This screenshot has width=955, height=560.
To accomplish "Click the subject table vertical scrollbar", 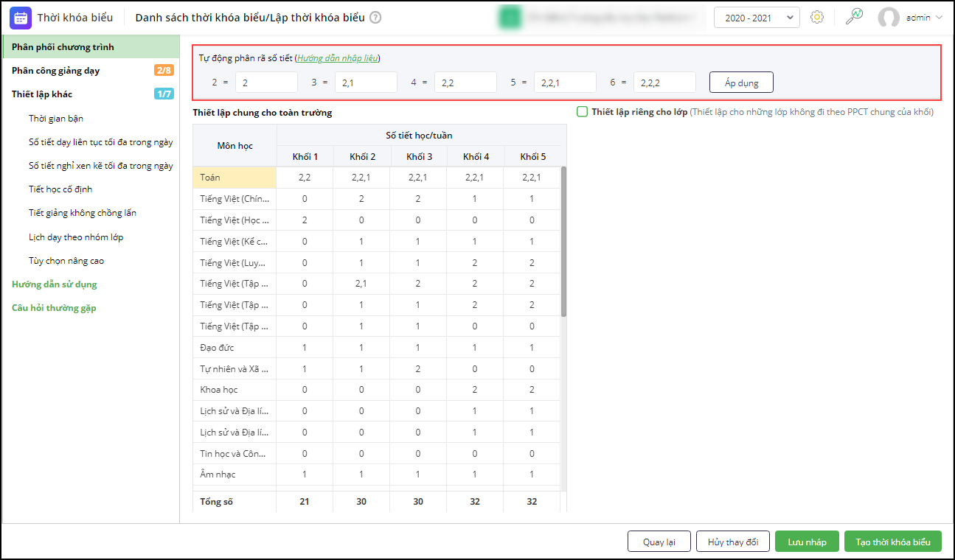I will [564, 243].
